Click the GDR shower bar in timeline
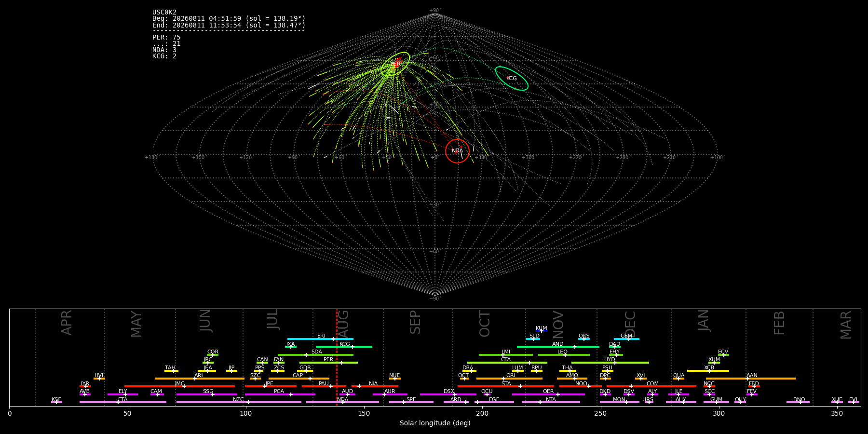This screenshot has height=434, width=868. (305, 371)
